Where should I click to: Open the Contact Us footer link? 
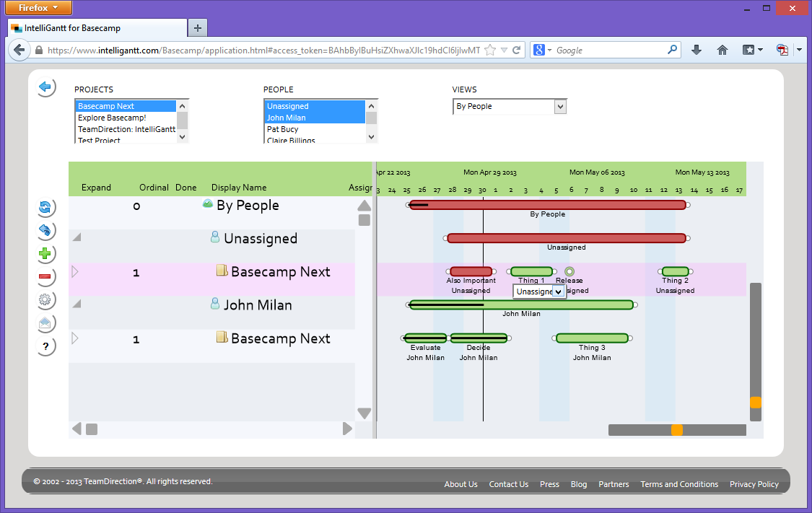509,484
